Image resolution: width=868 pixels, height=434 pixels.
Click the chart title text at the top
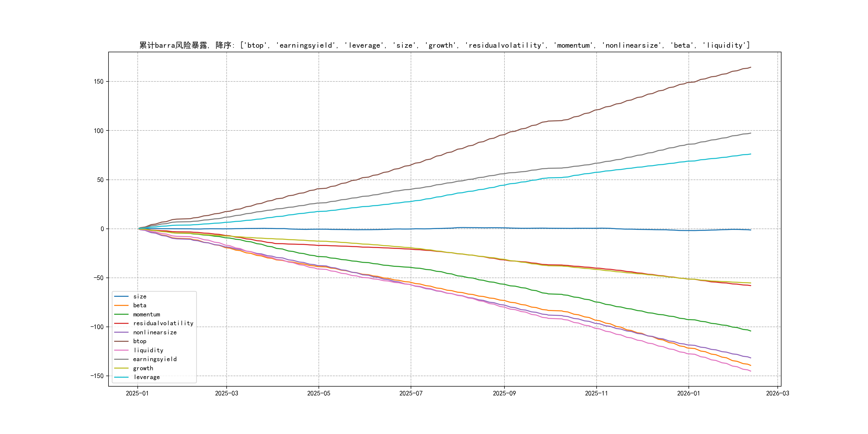point(444,45)
